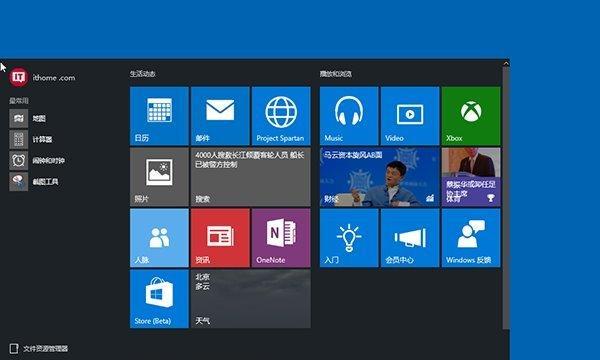Open the 财经 finance live tile

point(380,177)
